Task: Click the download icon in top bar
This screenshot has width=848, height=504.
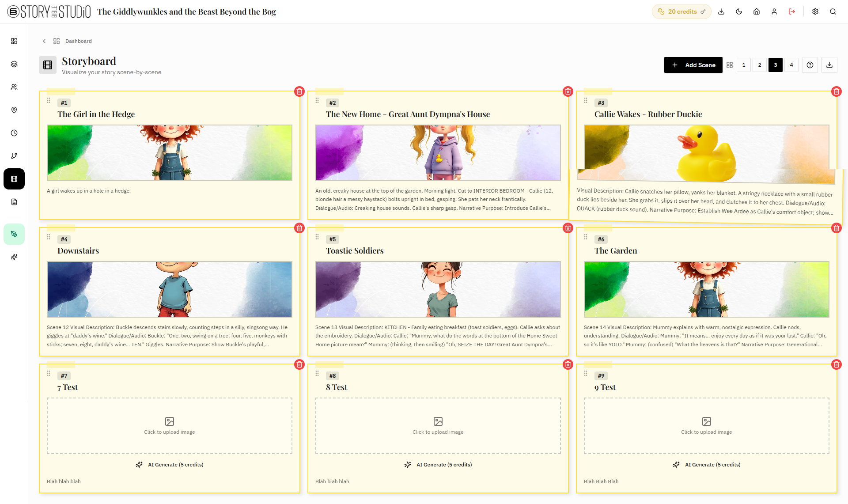Action: coord(721,11)
